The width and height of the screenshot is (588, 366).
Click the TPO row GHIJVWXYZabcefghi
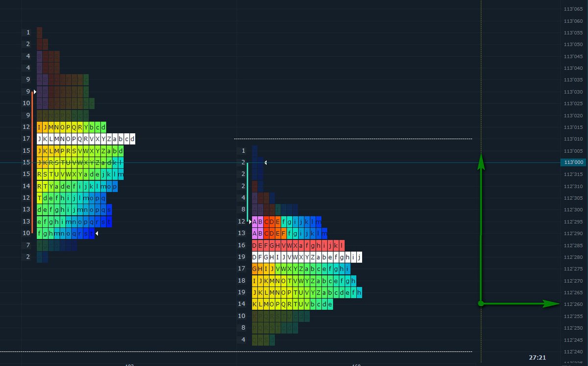tap(301, 269)
